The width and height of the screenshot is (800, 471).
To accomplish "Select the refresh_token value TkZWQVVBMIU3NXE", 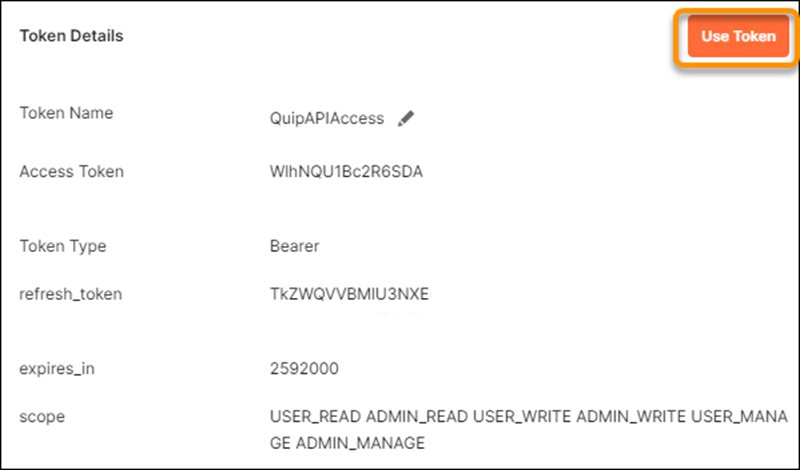I will click(x=349, y=294).
